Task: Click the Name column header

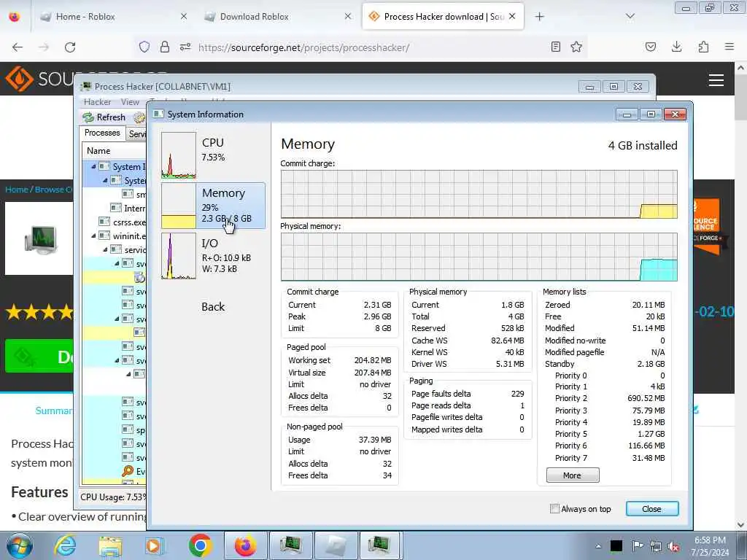Action: click(115, 150)
